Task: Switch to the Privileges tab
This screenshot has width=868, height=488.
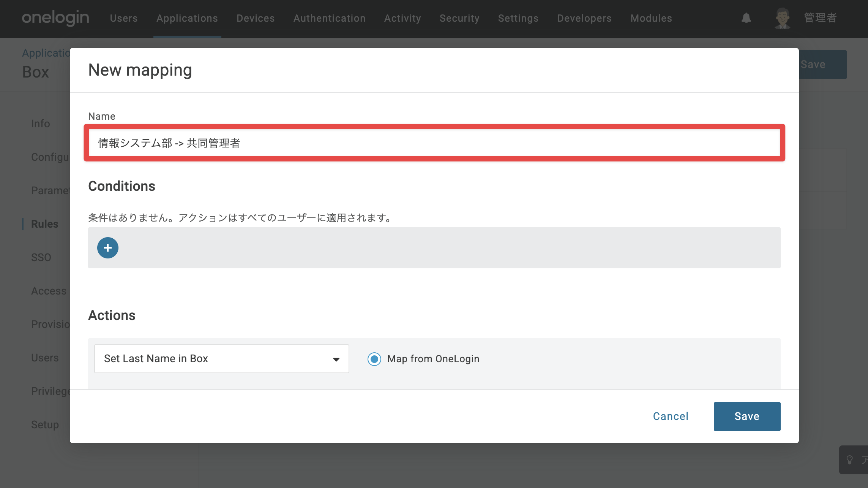Action: (50, 391)
